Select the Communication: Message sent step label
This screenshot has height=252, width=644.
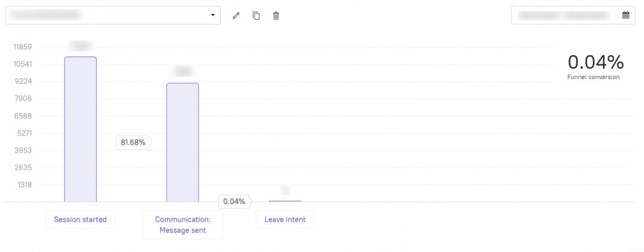click(183, 225)
